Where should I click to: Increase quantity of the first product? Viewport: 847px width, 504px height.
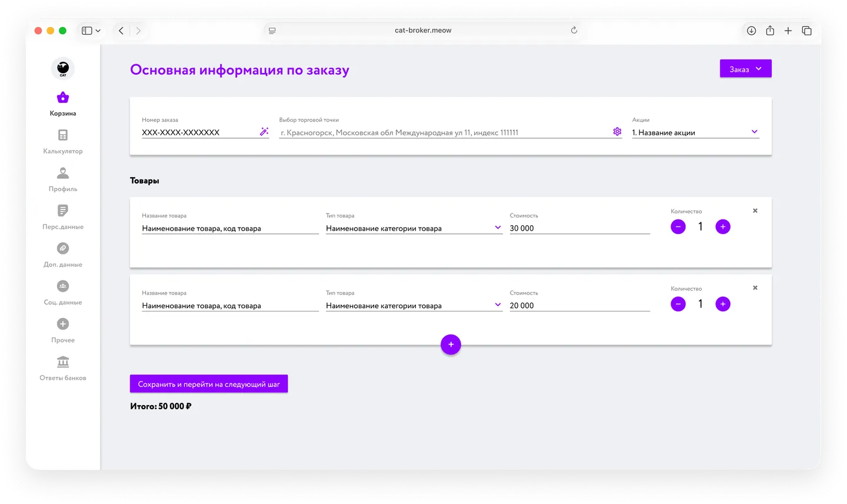pyautogui.click(x=723, y=227)
